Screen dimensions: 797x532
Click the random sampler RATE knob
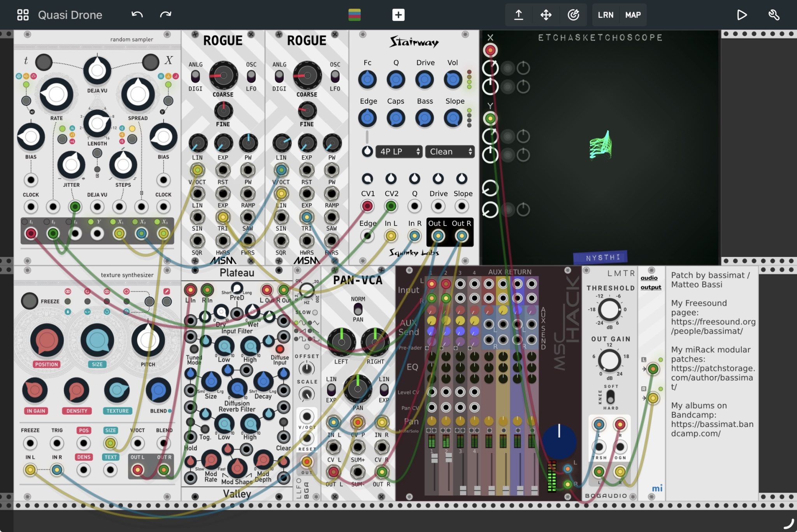tap(56, 94)
